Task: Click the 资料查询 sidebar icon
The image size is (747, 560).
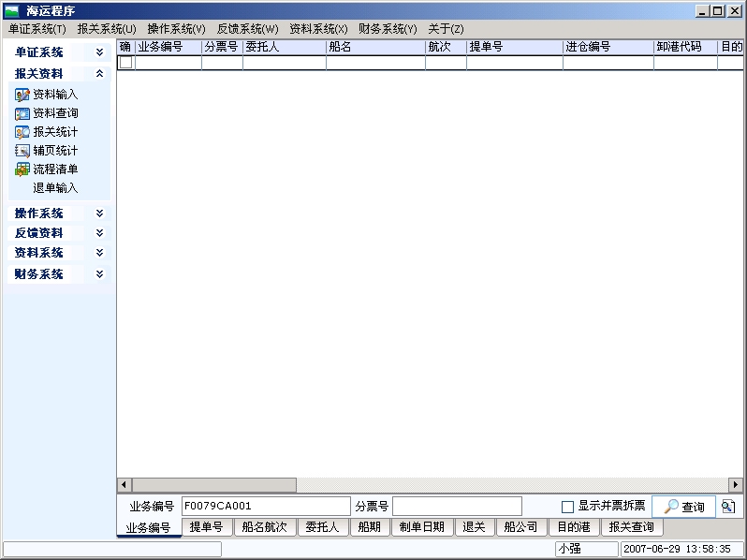Action: [22, 113]
